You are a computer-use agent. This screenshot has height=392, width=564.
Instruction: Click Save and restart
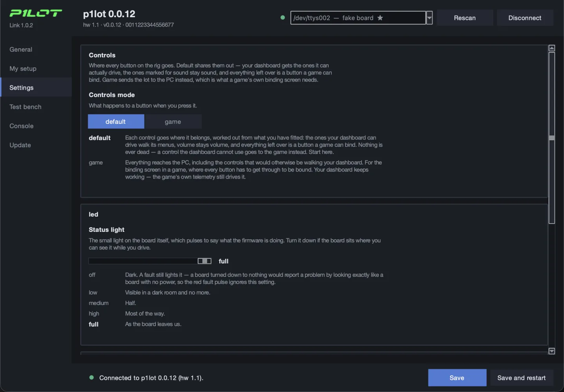click(x=521, y=378)
